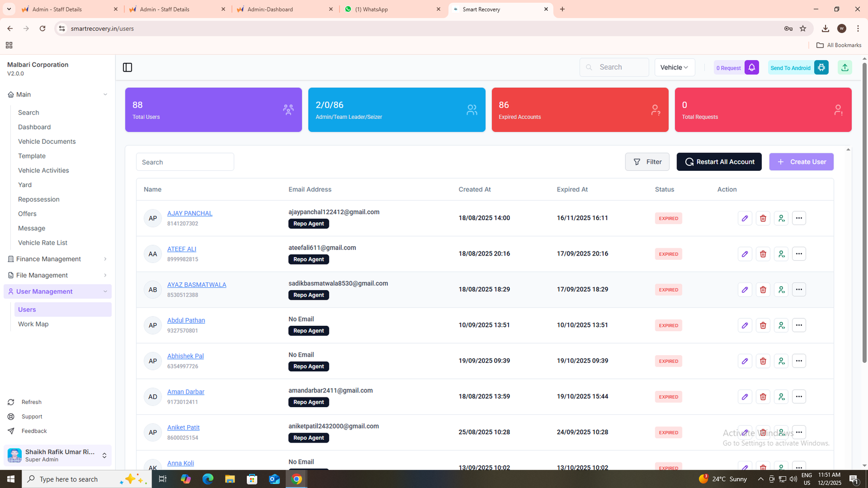
Task: Open more options for Abdul Pathan
Action: 799,325
